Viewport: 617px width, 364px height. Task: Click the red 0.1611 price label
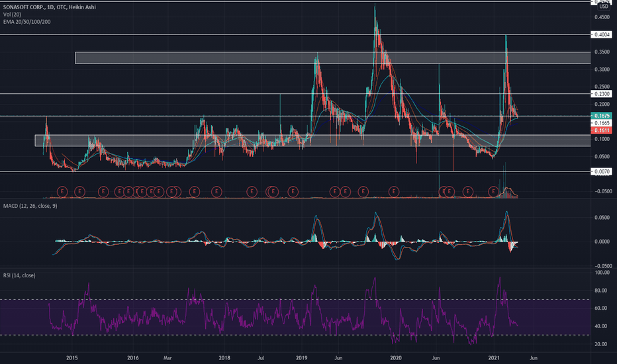(602, 130)
